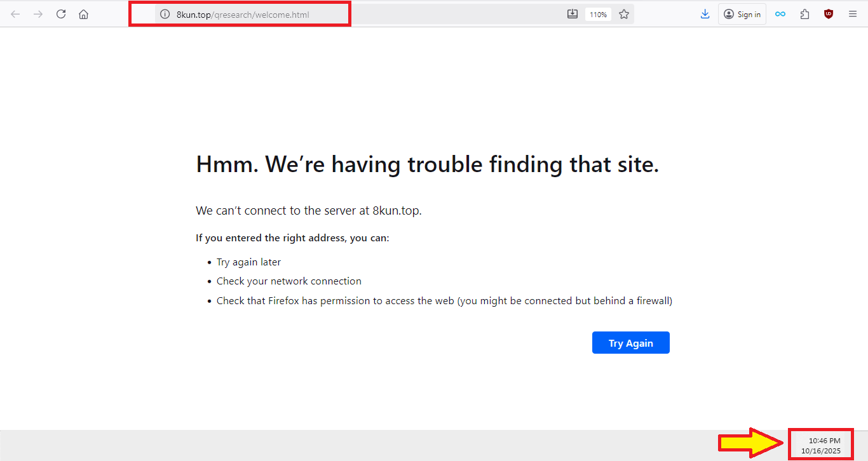Click the Sign in account button
Image resolution: width=868 pixels, height=461 pixels.
click(742, 14)
